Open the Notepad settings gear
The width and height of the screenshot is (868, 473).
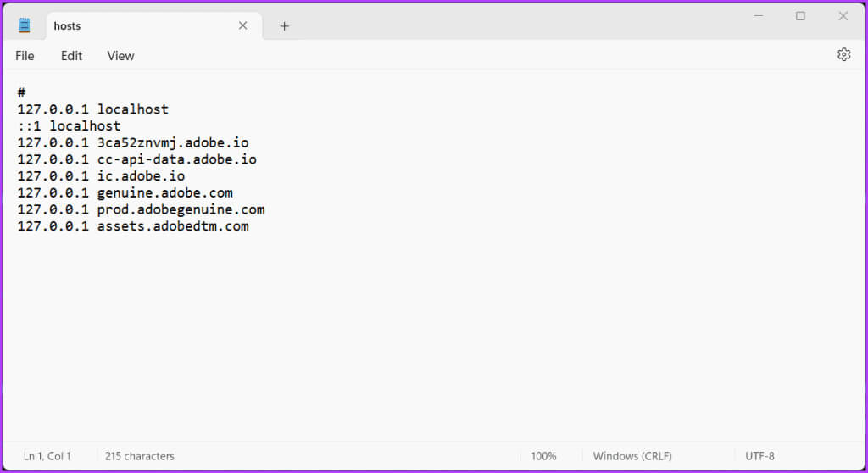[843, 55]
